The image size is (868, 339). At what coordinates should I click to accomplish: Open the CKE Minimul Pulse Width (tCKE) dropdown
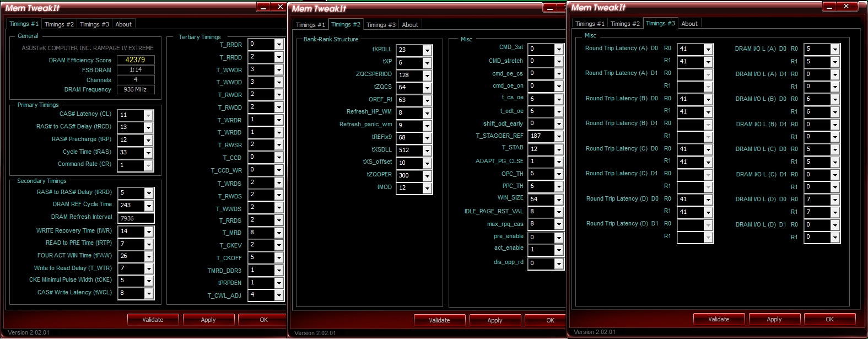point(148,281)
